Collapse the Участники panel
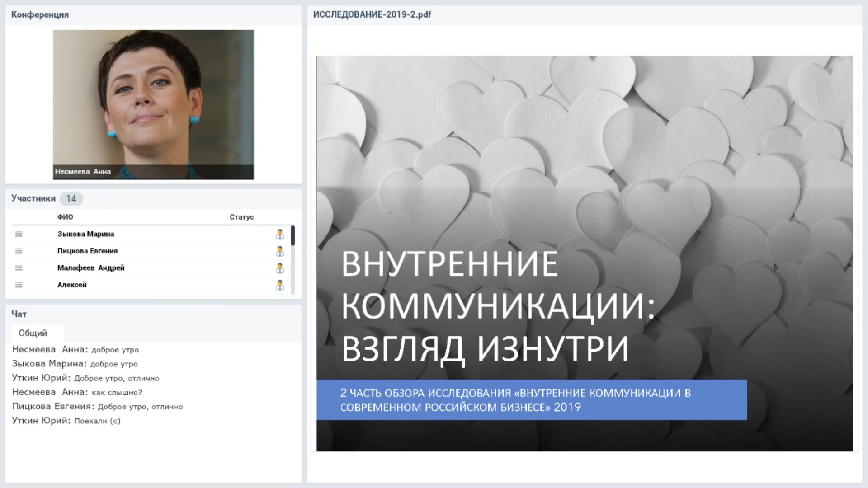Image resolution: width=868 pixels, height=488 pixels. (x=33, y=198)
